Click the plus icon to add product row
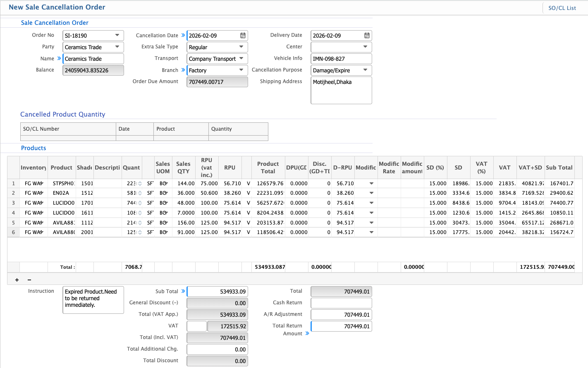 (x=17, y=280)
